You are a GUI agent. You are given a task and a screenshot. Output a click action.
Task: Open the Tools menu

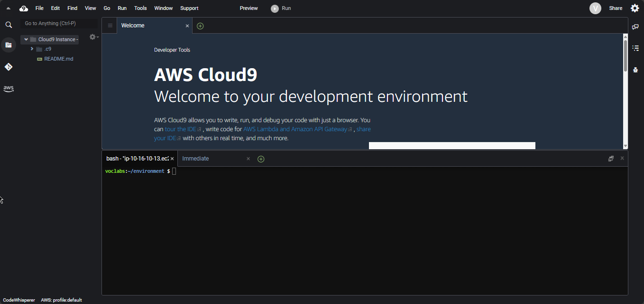pos(140,8)
